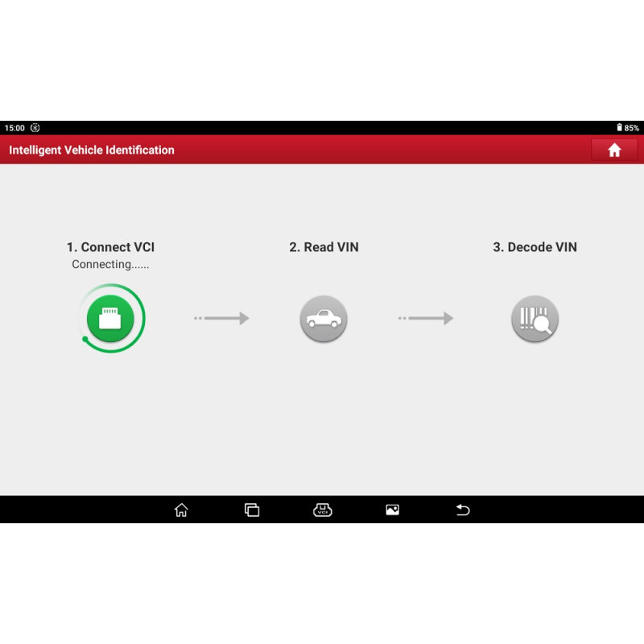This screenshot has height=644, width=644.
Task: Tap the green VCI connector icon
Action: (x=110, y=319)
